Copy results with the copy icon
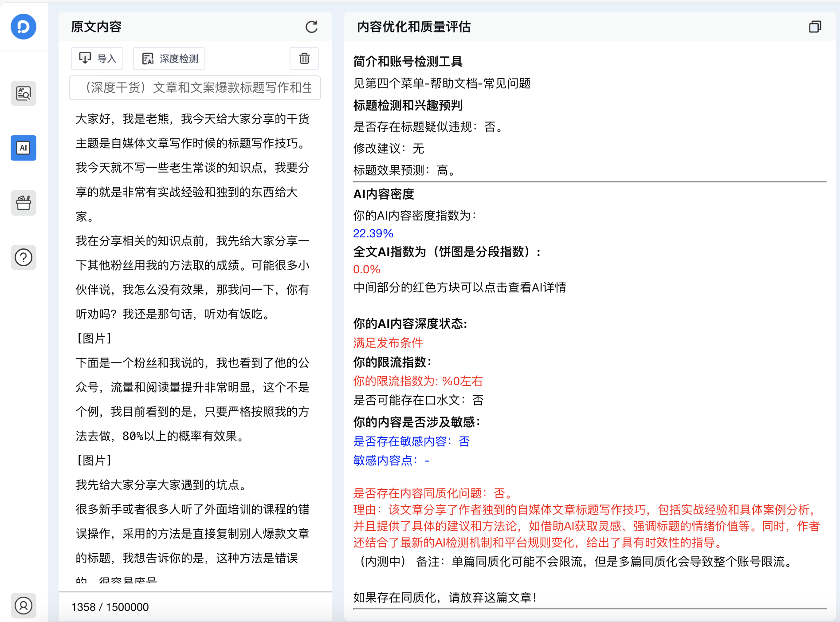Viewport: 840px width, 622px height. click(815, 27)
